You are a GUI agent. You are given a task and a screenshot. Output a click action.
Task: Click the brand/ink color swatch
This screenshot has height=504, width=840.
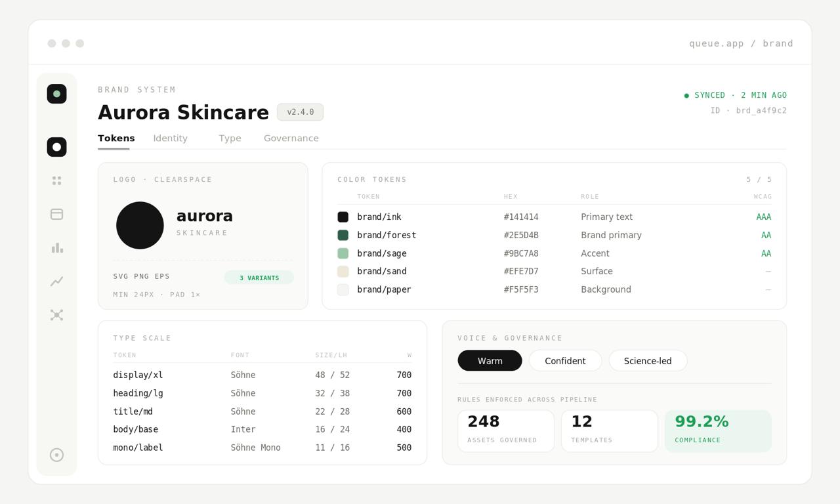tap(343, 217)
